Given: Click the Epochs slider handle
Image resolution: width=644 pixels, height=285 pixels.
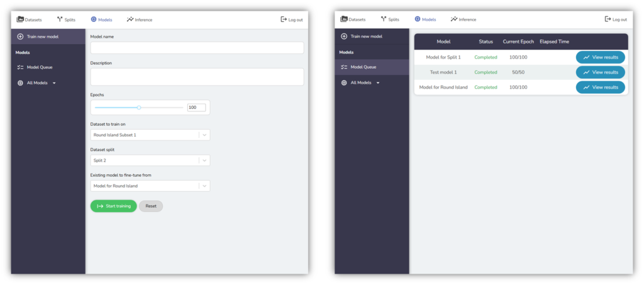Looking at the screenshot, I should [x=139, y=108].
